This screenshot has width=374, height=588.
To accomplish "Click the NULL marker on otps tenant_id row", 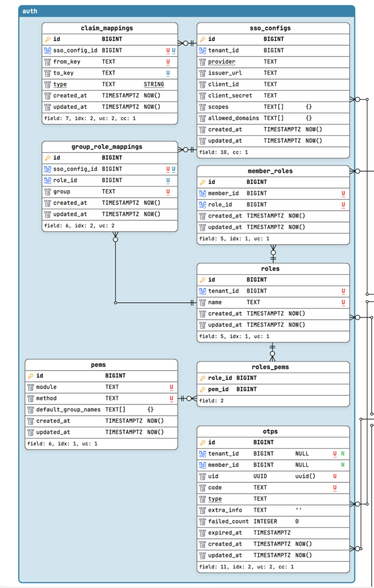I will pos(343,454).
